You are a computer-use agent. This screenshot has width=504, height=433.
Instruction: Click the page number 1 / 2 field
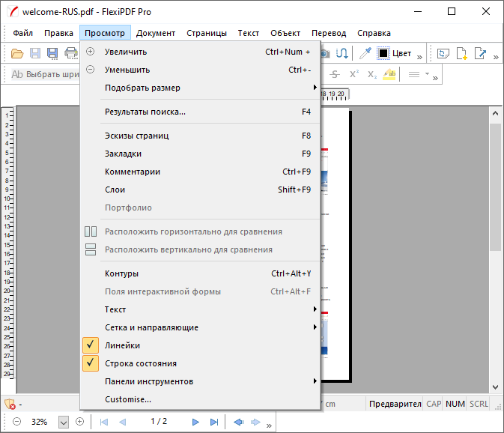pos(159,421)
